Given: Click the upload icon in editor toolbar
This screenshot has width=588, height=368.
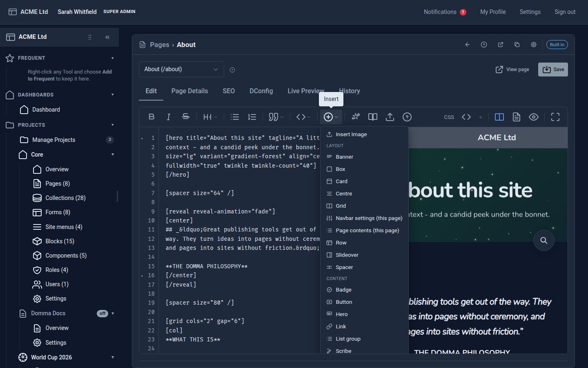Looking at the screenshot, I should pos(390,117).
